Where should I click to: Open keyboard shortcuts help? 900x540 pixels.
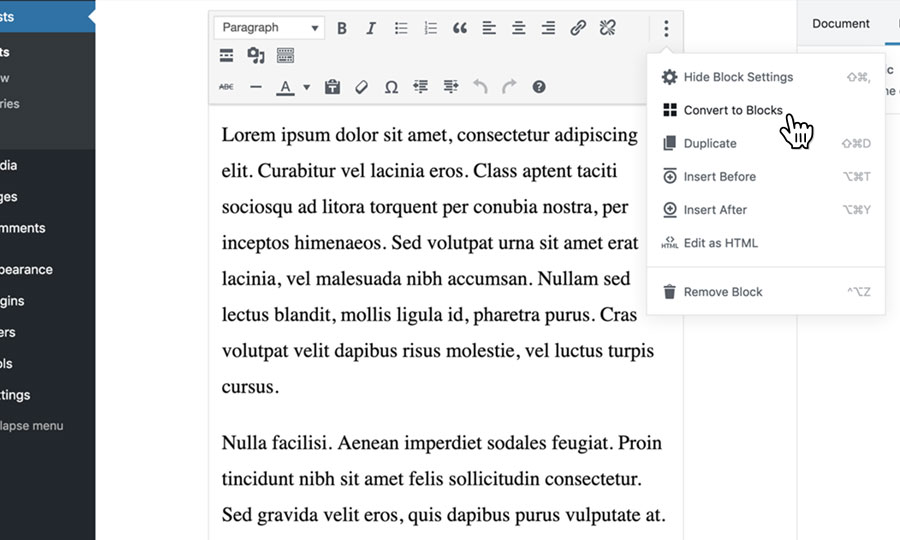click(x=539, y=87)
